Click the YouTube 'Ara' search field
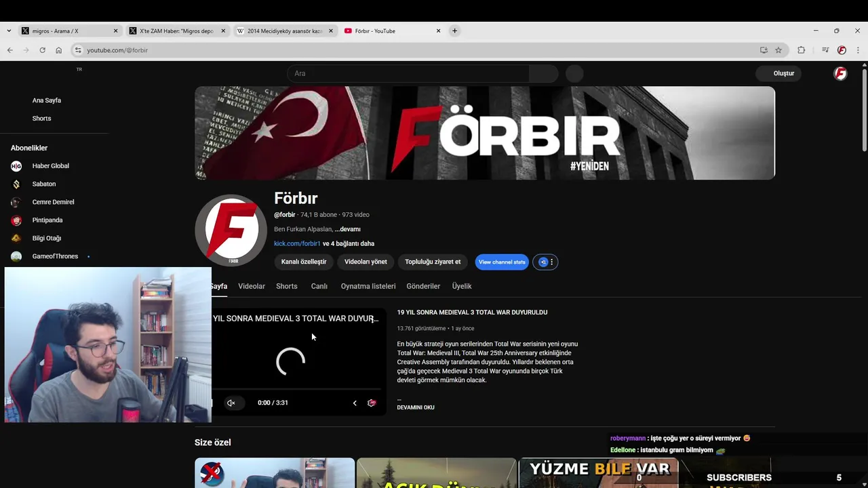 (x=409, y=73)
